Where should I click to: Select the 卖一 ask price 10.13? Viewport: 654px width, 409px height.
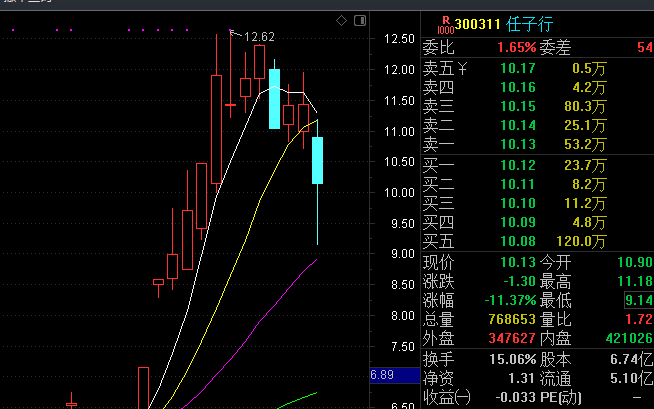518,145
